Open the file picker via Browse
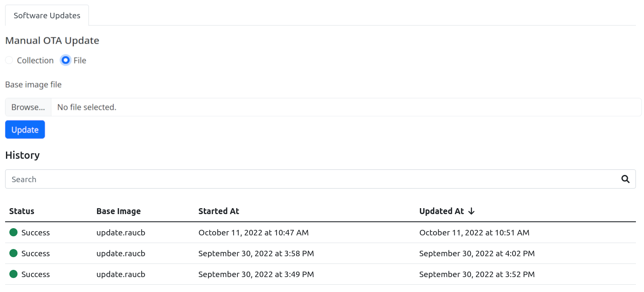This screenshot has height=292, width=644. click(x=27, y=107)
